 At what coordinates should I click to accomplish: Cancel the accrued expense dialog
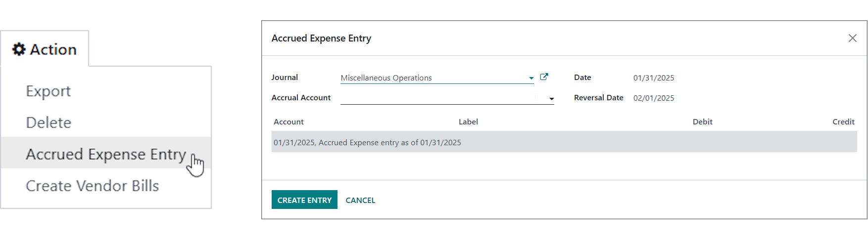pyautogui.click(x=360, y=200)
